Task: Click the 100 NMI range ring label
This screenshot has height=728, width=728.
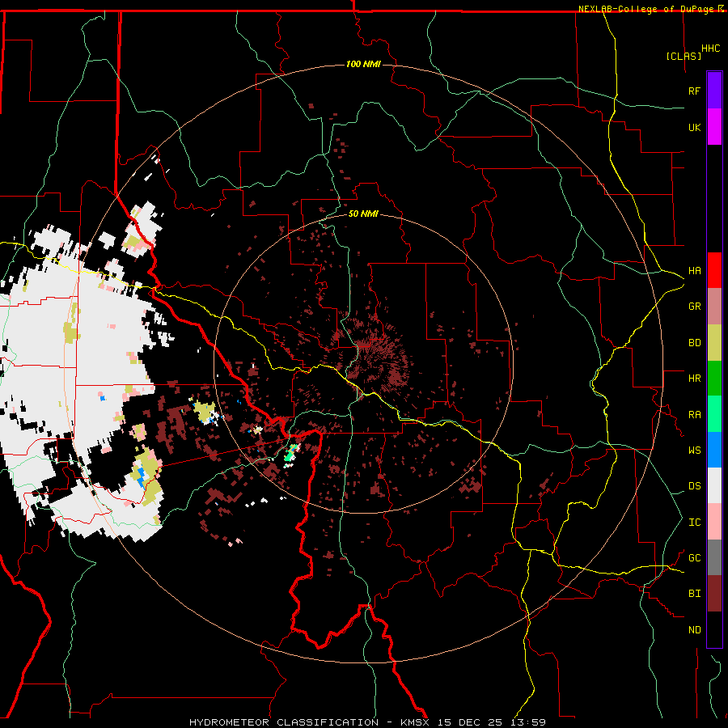Action: pyautogui.click(x=363, y=64)
